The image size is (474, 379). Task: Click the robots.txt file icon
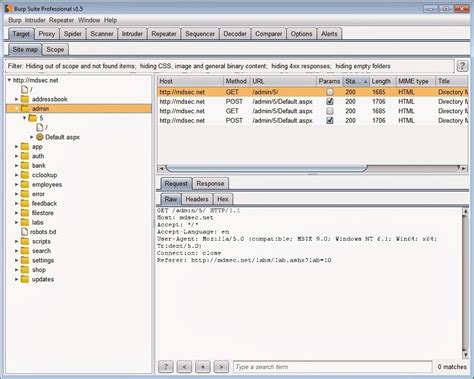pyautogui.click(x=24, y=232)
